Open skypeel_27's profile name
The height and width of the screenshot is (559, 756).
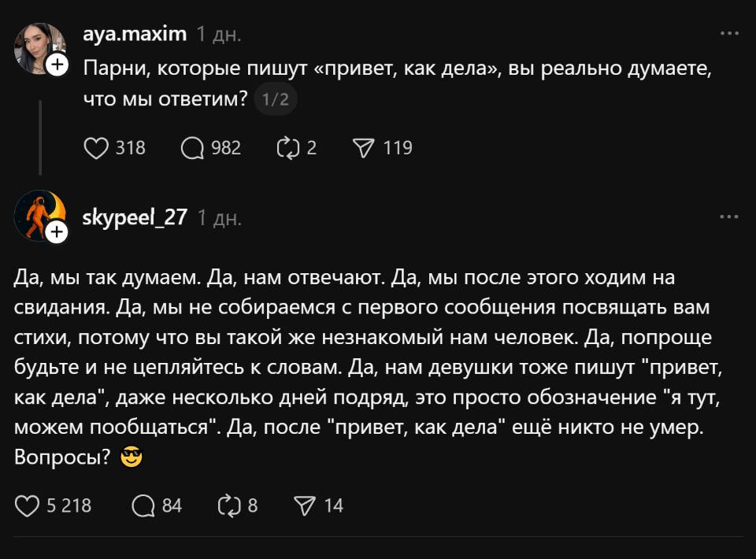[135, 218]
